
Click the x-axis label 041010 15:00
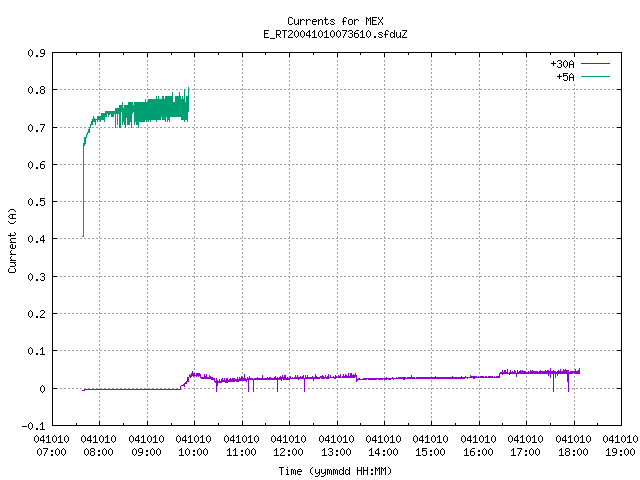coord(430,445)
